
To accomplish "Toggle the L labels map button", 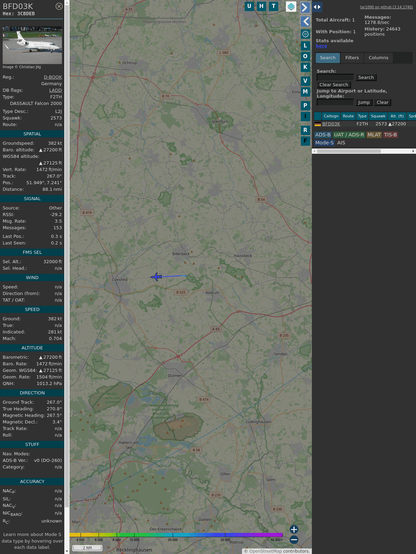I will coord(305,46).
